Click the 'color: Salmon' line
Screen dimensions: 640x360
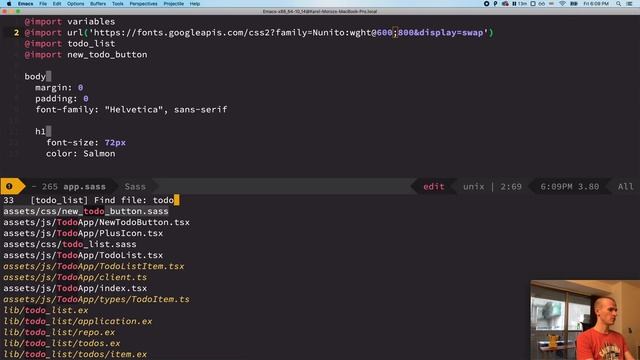tap(80, 153)
